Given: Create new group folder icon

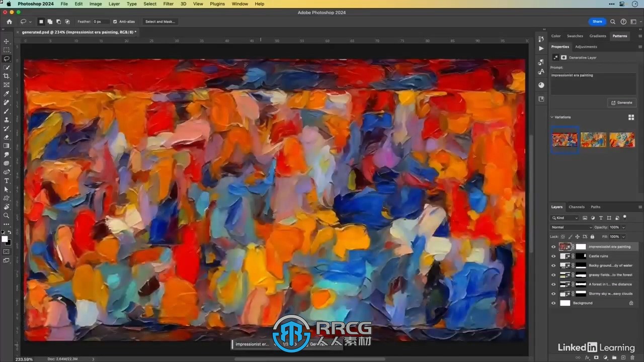Looking at the screenshot, I should pyautogui.click(x=614, y=357).
